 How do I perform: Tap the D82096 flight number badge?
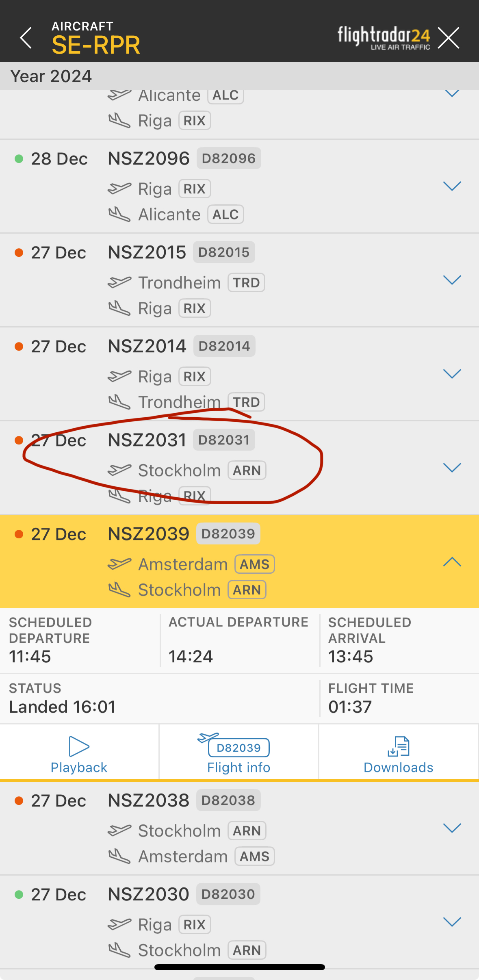coord(228,158)
